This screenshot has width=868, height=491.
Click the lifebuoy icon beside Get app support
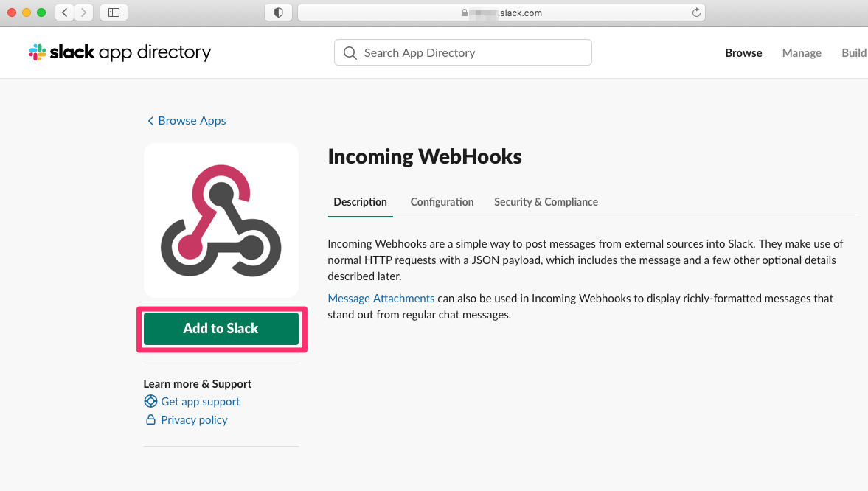point(150,401)
